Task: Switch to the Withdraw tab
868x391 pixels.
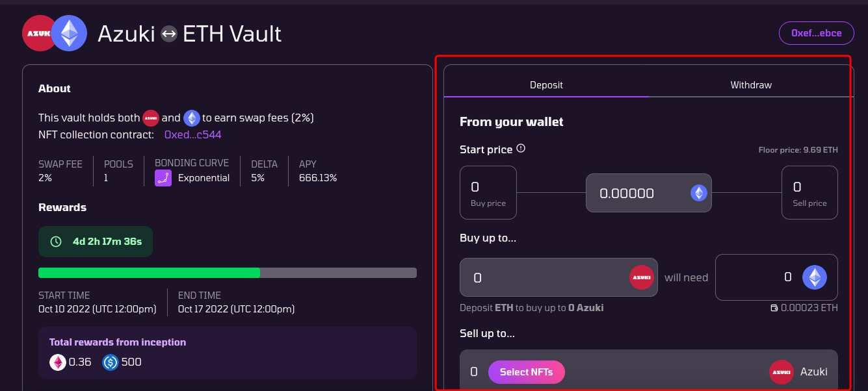Action: coord(751,84)
